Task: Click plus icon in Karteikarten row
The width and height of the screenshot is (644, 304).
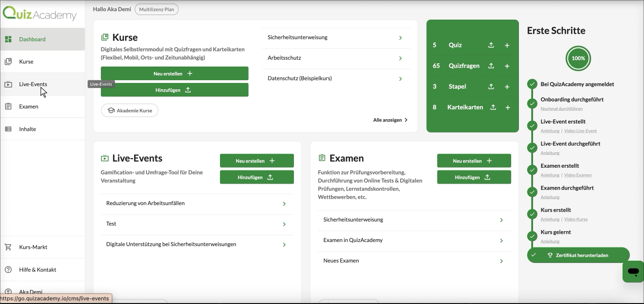Action: tap(507, 108)
